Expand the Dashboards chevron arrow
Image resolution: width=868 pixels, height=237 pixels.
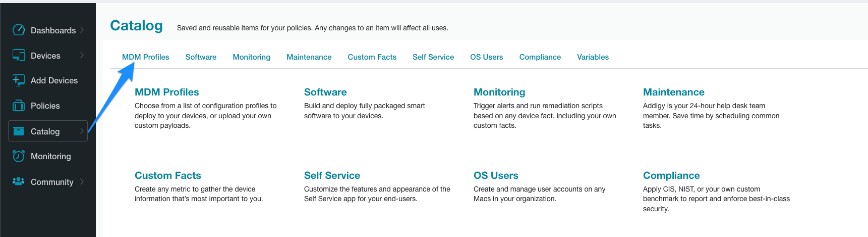click(x=82, y=30)
